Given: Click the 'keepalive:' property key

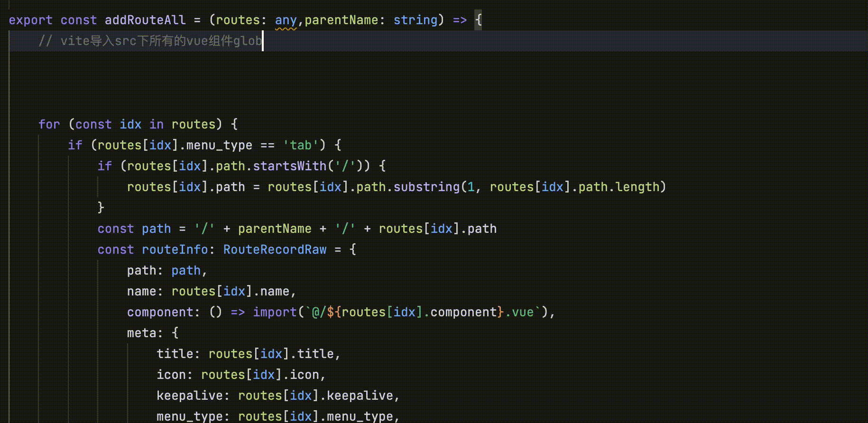Looking at the screenshot, I should [x=193, y=395].
